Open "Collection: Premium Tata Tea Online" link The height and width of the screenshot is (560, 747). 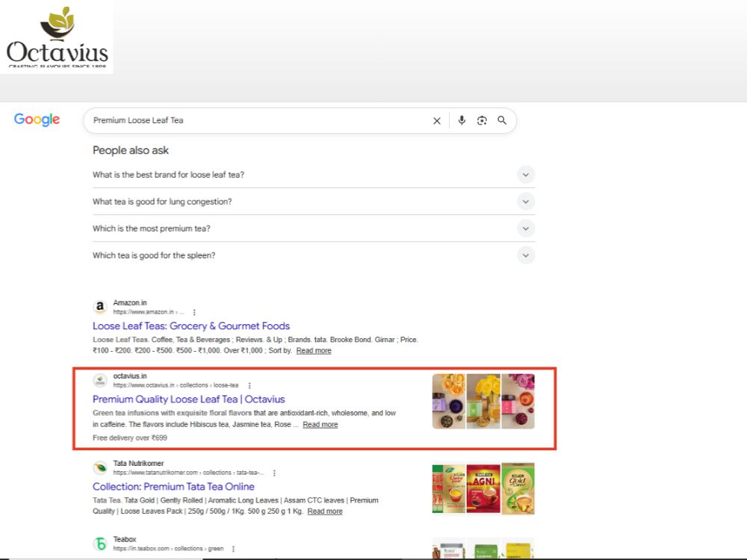tap(173, 487)
